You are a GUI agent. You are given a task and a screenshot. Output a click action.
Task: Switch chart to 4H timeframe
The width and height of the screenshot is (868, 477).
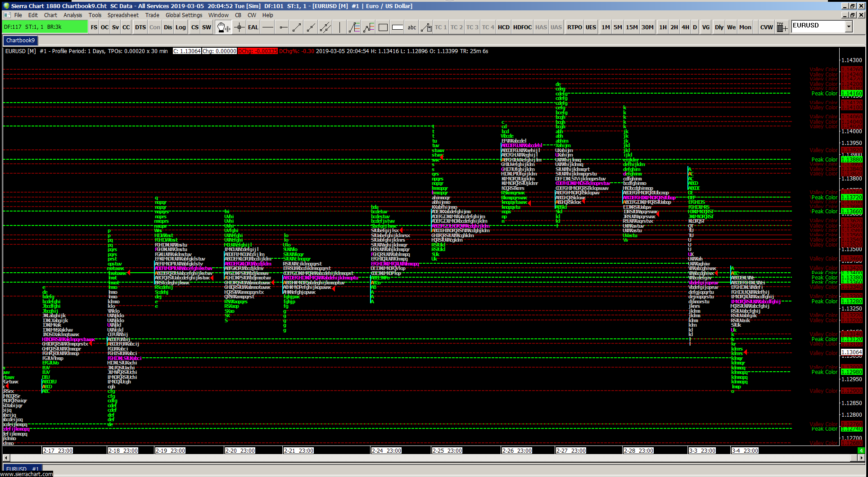point(685,27)
